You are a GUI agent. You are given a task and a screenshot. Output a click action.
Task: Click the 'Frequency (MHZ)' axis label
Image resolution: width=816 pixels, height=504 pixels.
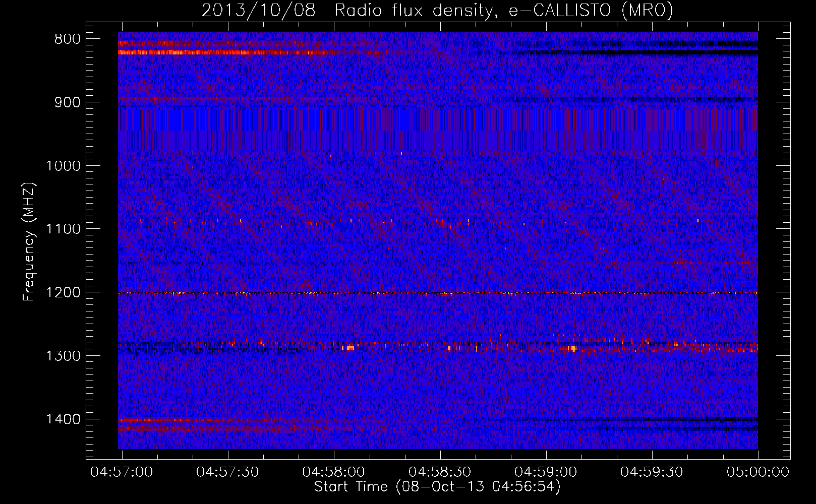[29, 242]
